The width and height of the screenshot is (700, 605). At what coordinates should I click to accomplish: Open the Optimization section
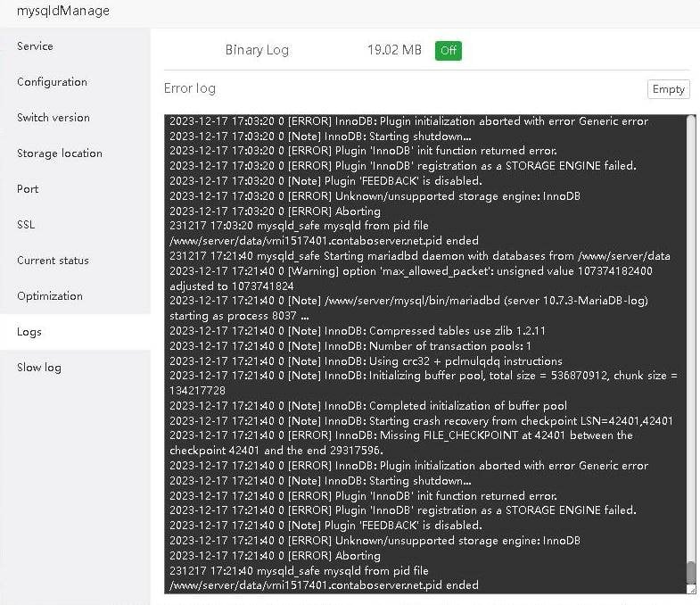click(50, 296)
